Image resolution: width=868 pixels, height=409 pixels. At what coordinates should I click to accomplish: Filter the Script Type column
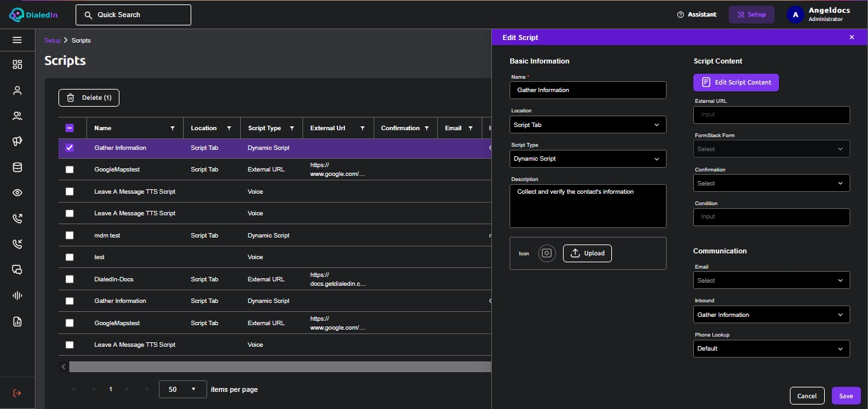tap(292, 128)
